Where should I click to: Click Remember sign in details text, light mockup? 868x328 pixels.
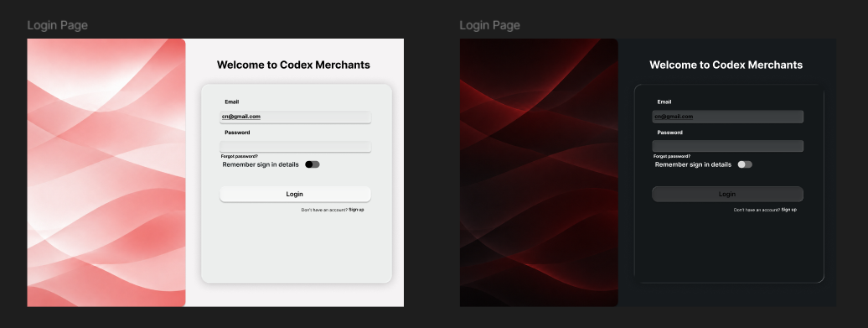(261, 164)
